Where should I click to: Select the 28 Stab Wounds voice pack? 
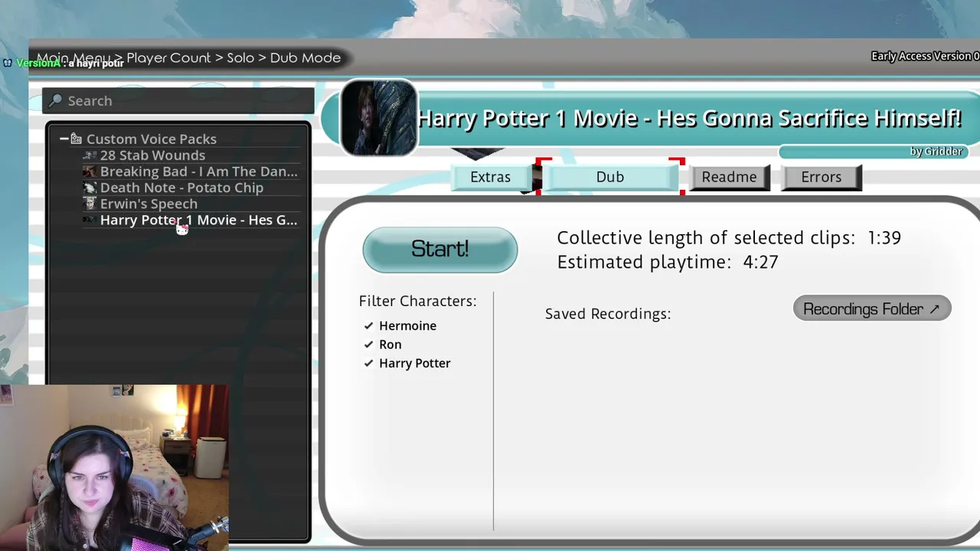click(152, 155)
